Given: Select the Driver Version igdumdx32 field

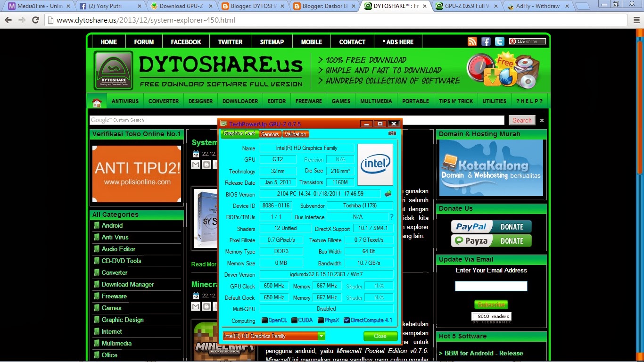Looking at the screenshot, I should click(326, 274).
